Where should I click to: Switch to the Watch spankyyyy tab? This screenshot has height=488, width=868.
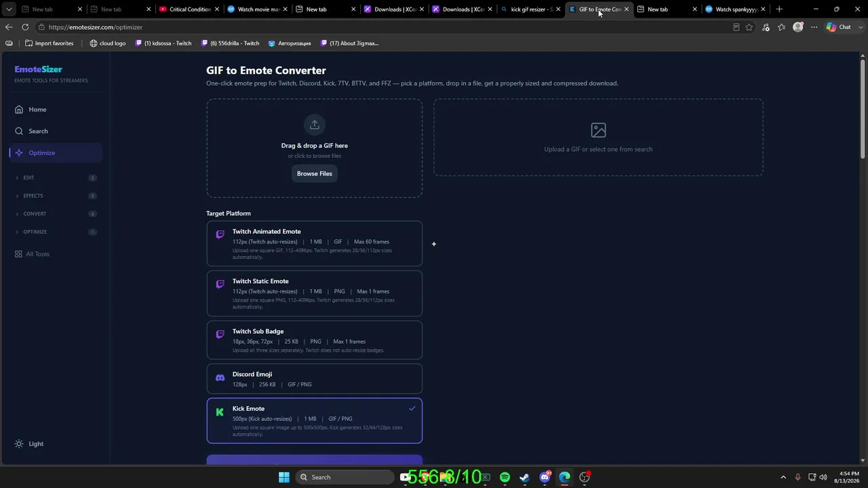click(x=736, y=9)
